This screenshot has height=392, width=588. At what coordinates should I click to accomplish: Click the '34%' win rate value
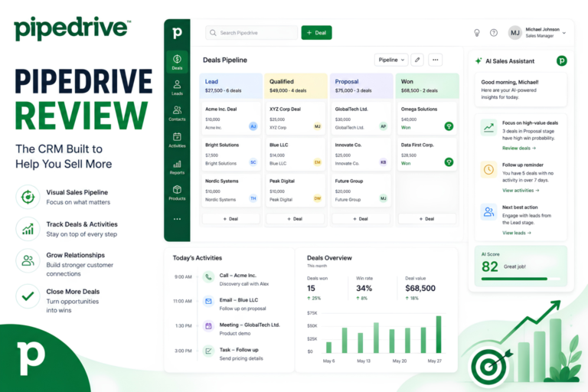364,288
